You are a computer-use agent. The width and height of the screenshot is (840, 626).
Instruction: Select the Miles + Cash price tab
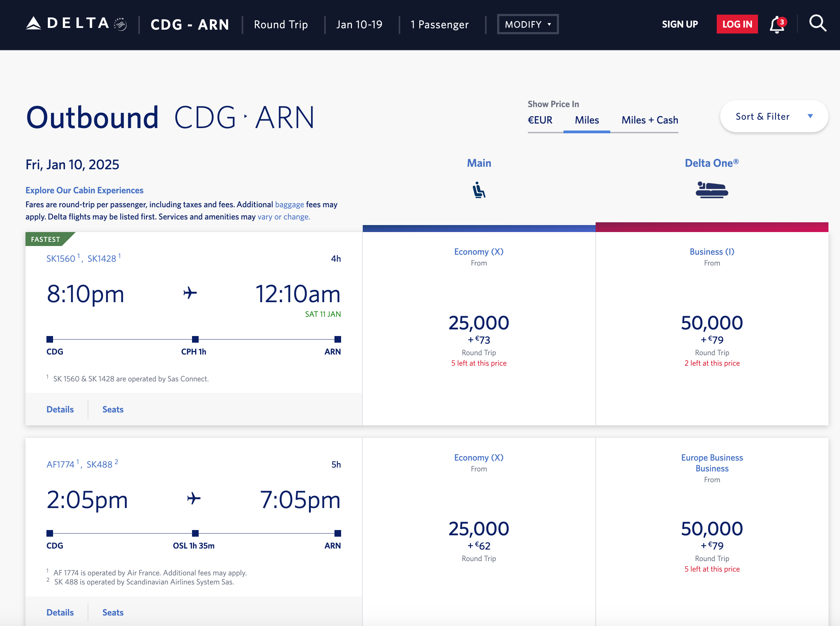649,120
